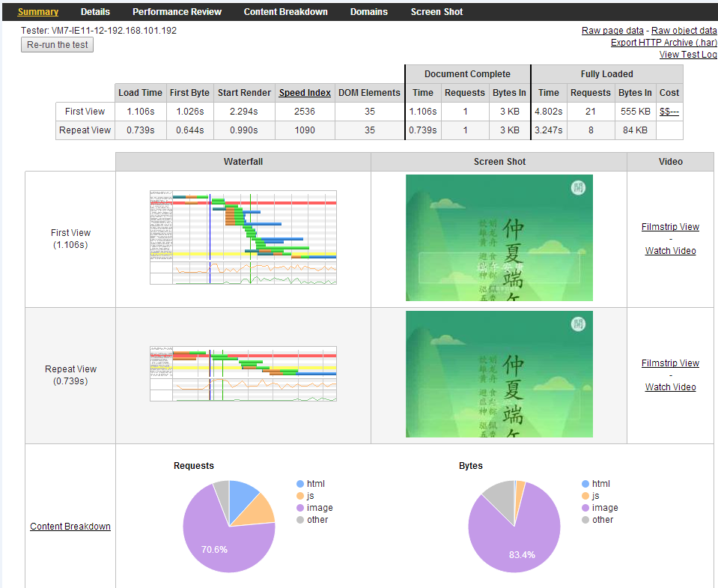Open the Domains tab
Screen dimensions: 718x588
pyautogui.click(x=369, y=12)
